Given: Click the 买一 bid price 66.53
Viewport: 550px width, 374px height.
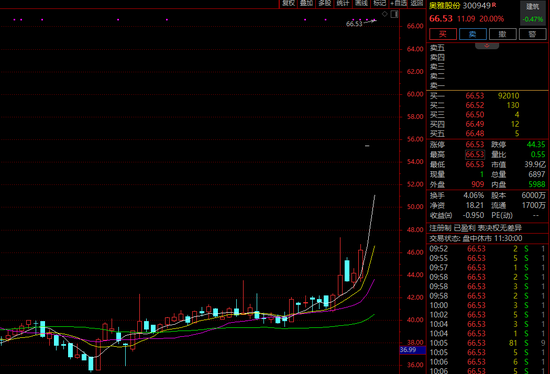Looking at the screenshot, I should pos(475,96).
